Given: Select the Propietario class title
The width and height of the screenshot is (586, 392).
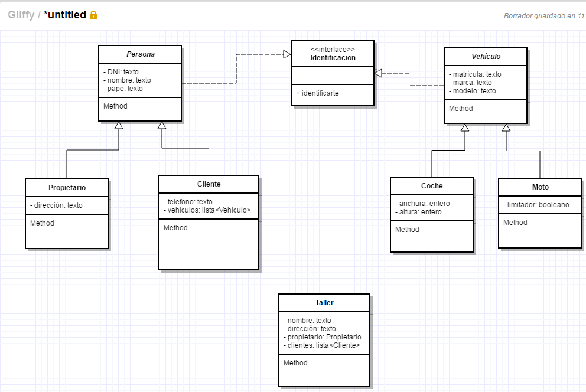Looking at the screenshot, I should pyautogui.click(x=67, y=187).
